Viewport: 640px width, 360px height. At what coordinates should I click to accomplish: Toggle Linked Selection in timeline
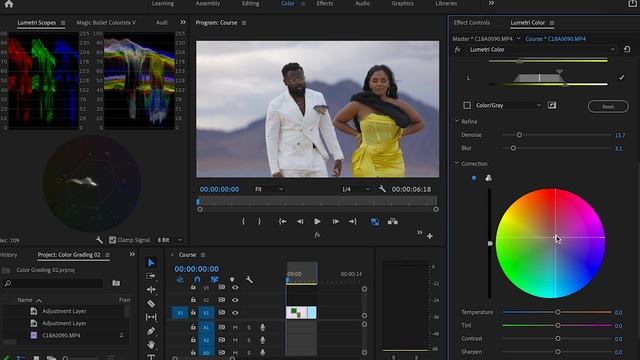click(215, 280)
